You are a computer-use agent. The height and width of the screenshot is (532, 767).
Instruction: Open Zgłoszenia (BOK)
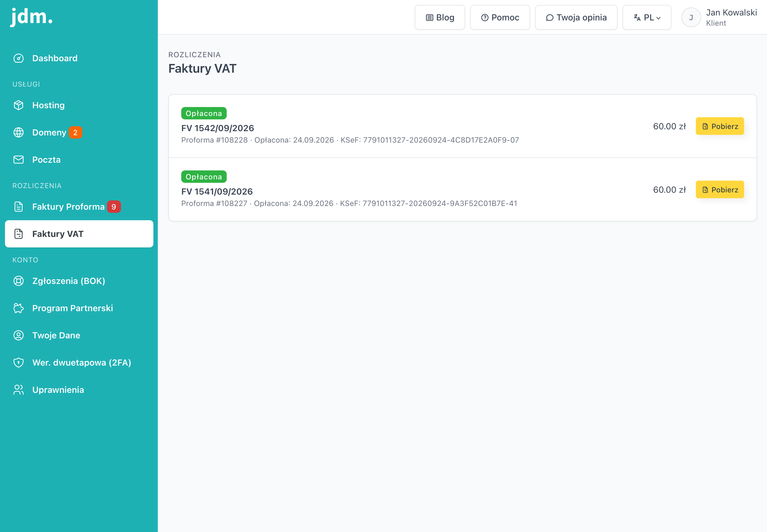click(x=79, y=281)
